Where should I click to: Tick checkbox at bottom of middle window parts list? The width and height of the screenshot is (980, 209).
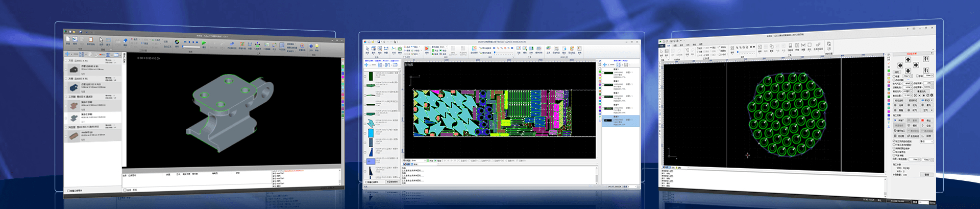coord(366,181)
